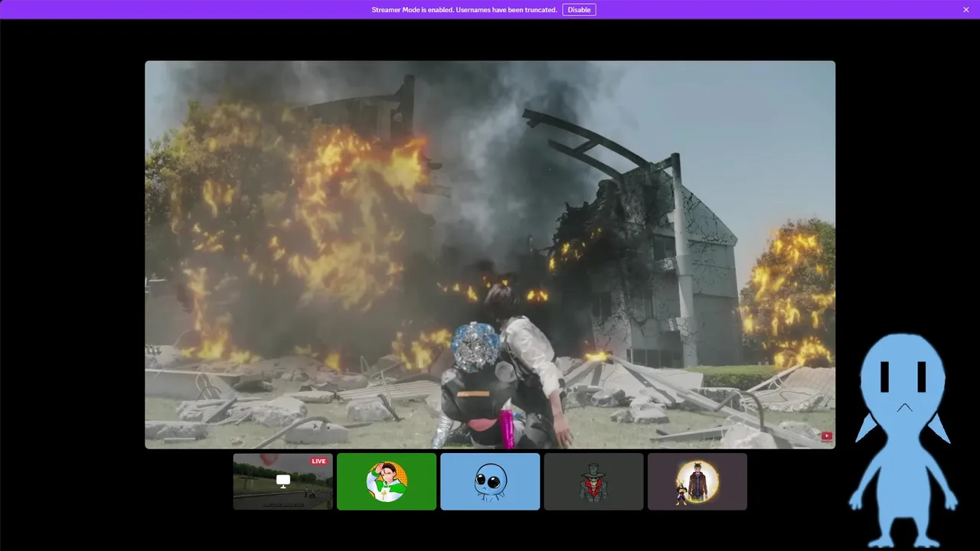This screenshot has height=551, width=980.
Task: Select the red-vested robot avatar participant tile
Action: click(593, 481)
